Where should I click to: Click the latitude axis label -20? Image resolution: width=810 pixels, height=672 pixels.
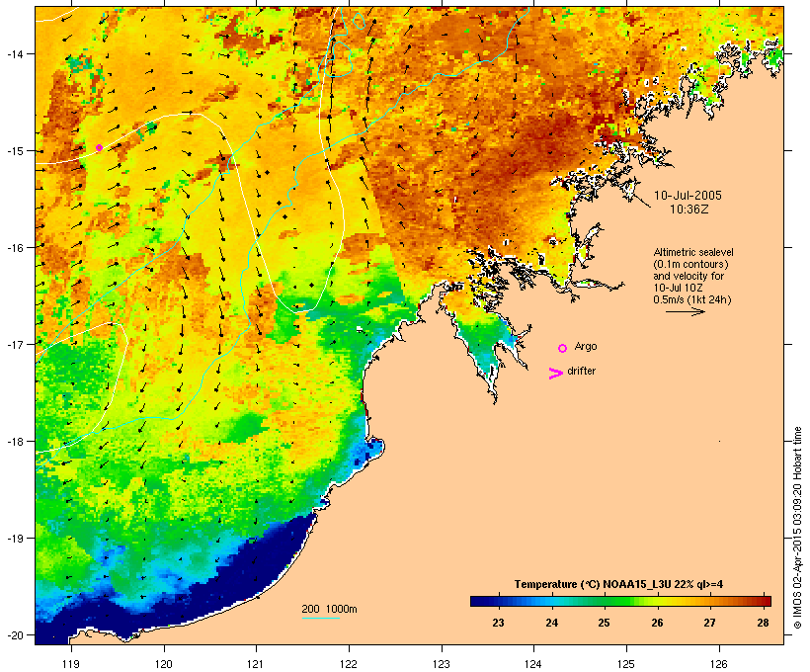[14, 635]
